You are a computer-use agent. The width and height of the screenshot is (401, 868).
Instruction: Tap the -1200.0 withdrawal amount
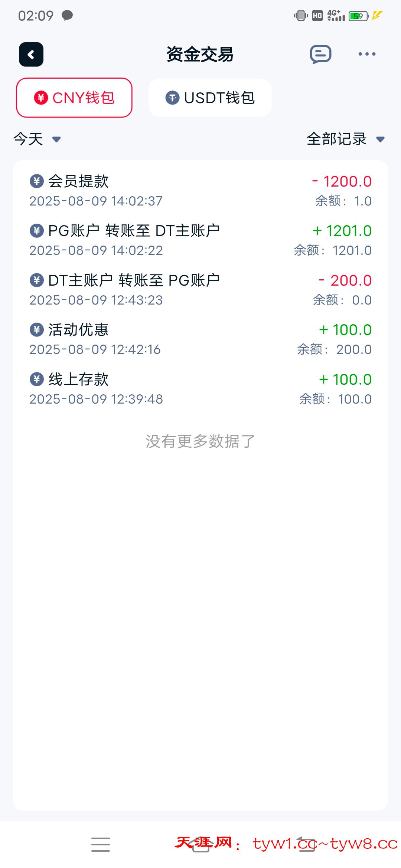342,182
